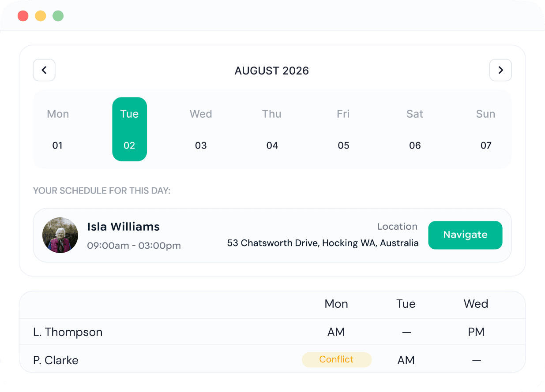
Task: Click the YOUR SCHEDULE FOR THIS DAY heading
Action: (102, 191)
